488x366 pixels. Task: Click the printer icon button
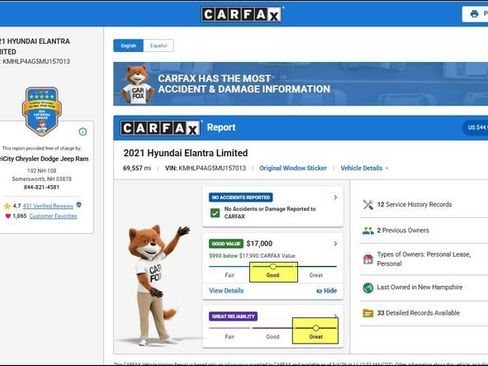click(475, 14)
